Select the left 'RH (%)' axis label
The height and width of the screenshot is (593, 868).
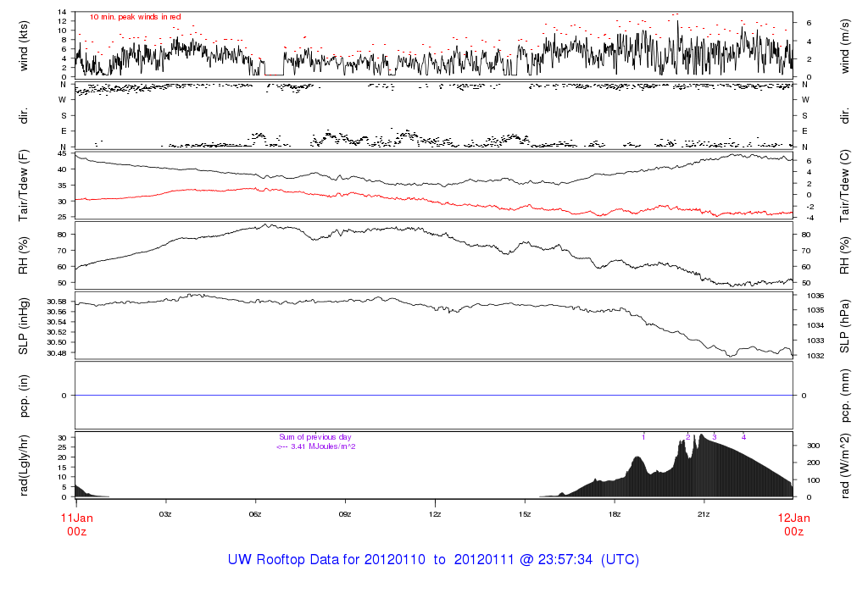pyautogui.click(x=24, y=255)
